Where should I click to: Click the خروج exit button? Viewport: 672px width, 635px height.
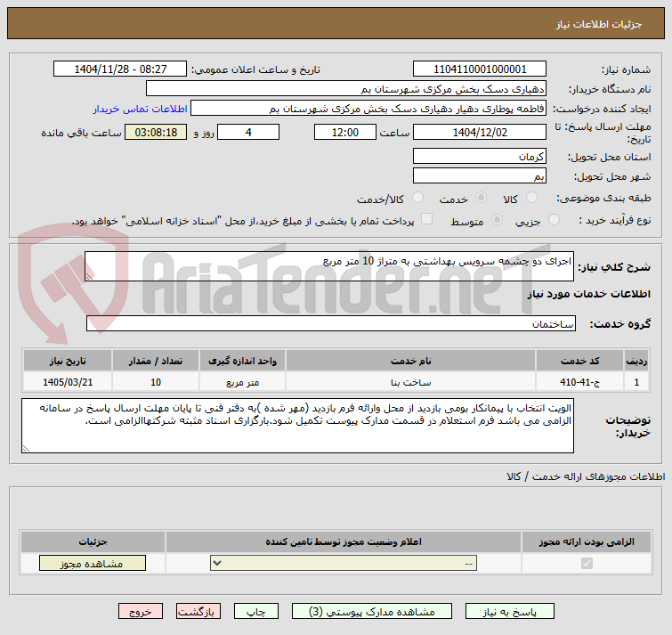click(141, 612)
